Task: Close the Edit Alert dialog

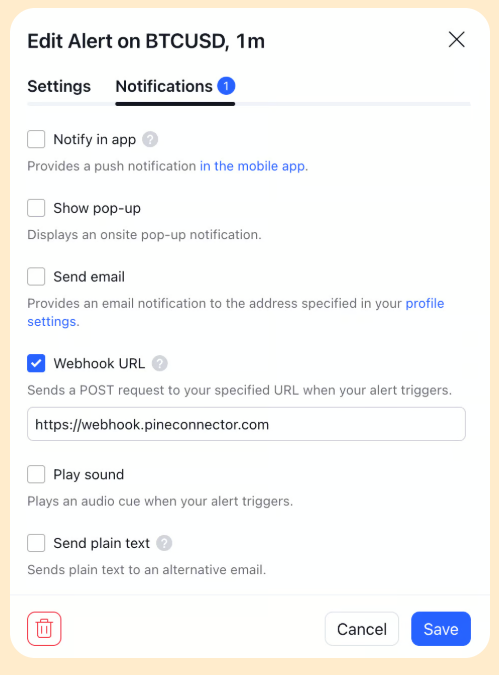Action: (x=456, y=40)
